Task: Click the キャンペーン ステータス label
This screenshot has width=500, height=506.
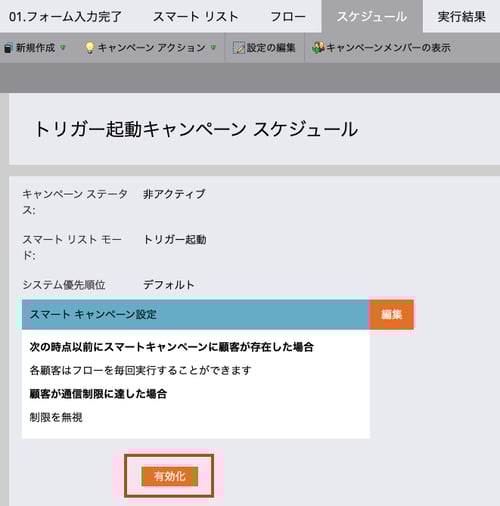Action: click(75, 202)
